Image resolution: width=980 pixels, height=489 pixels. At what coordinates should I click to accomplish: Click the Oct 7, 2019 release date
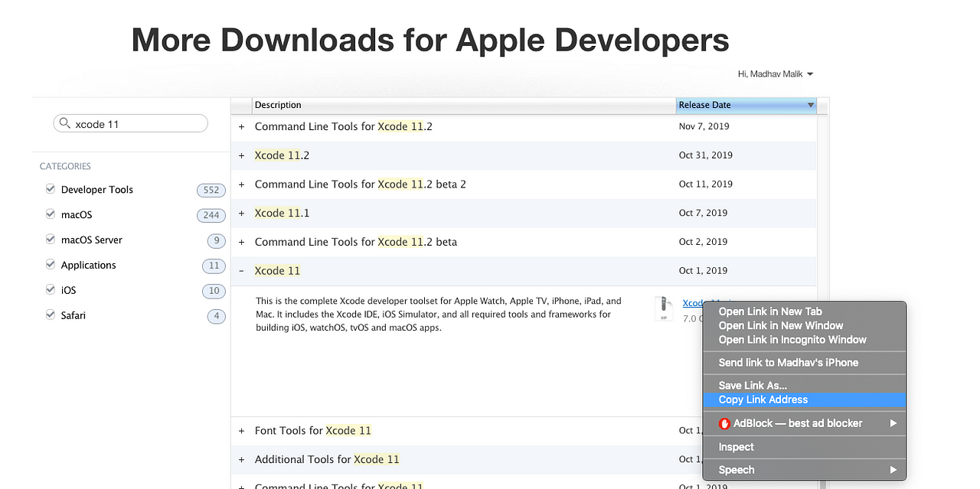point(704,213)
